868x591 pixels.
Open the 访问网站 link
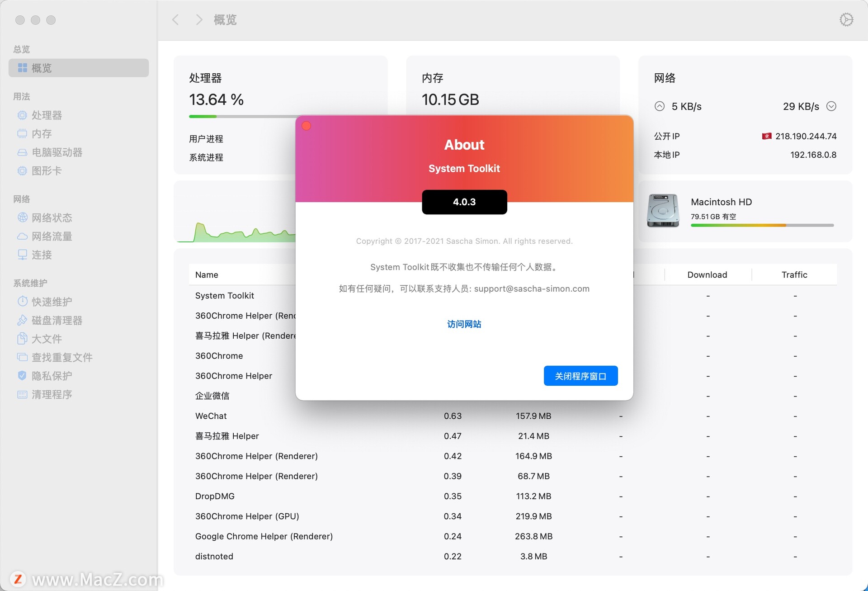(464, 324)
